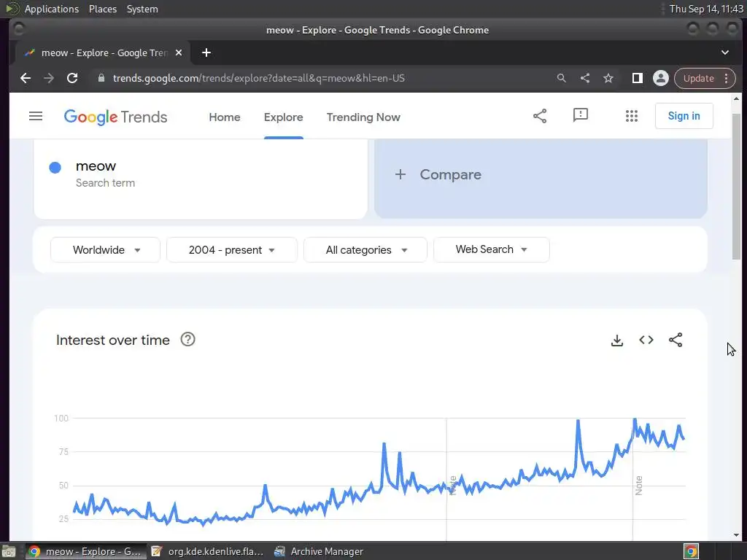Open the Google apps grid
The image size is (747, 560).
631,116
